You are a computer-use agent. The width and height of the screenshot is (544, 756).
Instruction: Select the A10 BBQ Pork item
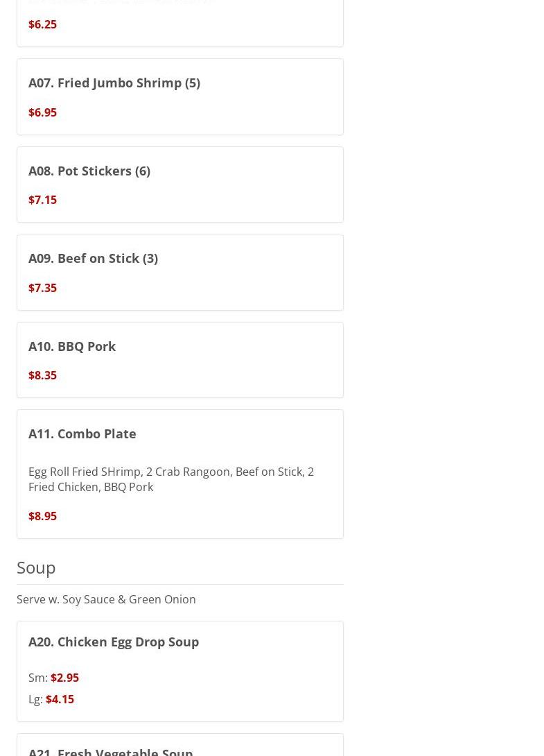point(72,346)
